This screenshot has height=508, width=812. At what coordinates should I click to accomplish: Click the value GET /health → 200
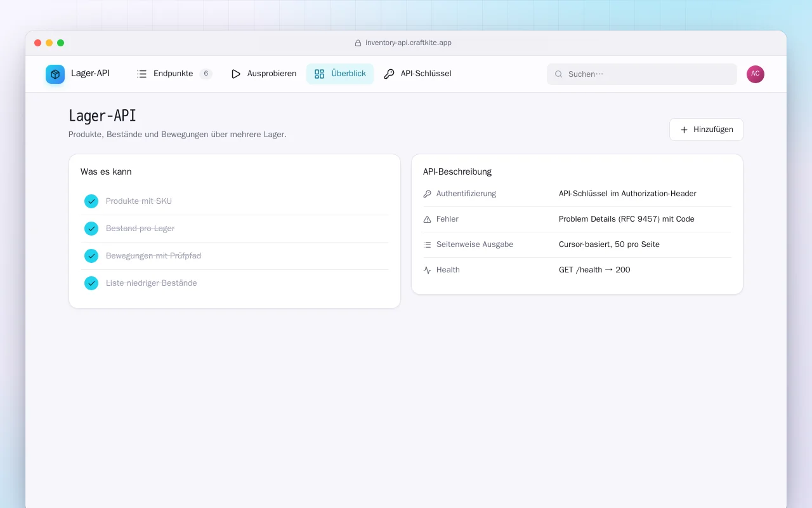pos(594,270)
